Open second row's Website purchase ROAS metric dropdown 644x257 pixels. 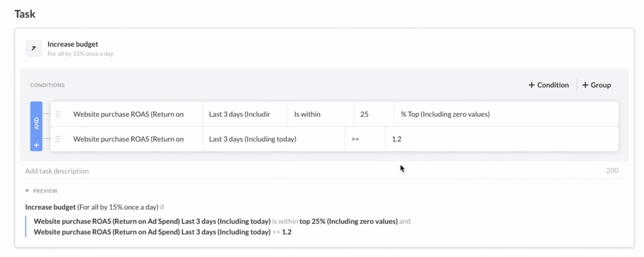point(128,139)
